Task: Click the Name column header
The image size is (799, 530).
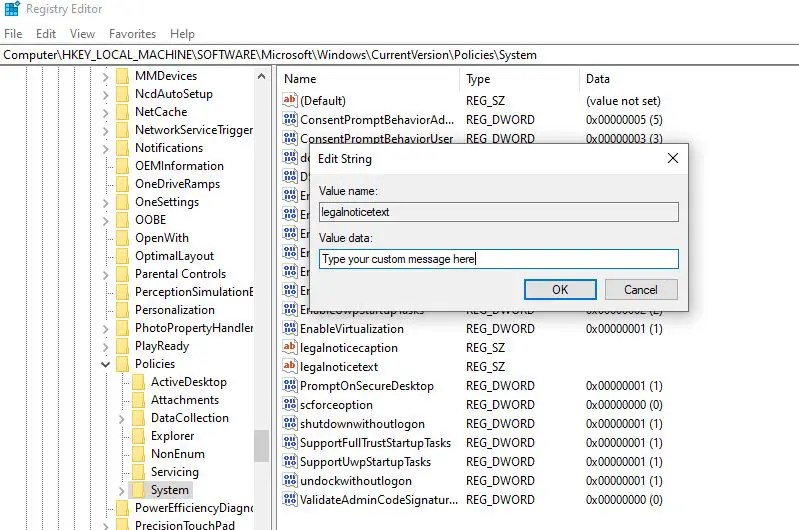Action: point(300,79)
